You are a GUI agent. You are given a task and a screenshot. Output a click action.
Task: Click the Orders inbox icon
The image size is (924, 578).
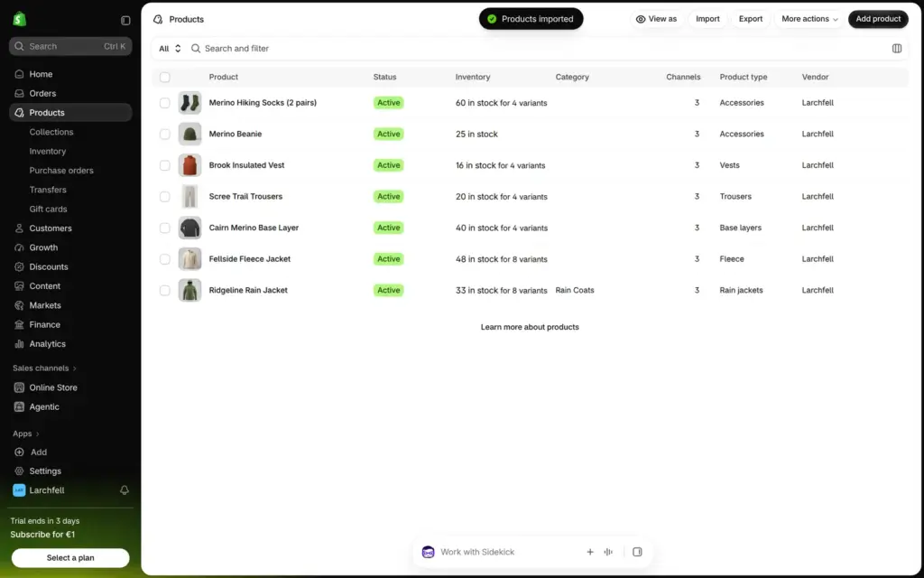coord(20,93)
